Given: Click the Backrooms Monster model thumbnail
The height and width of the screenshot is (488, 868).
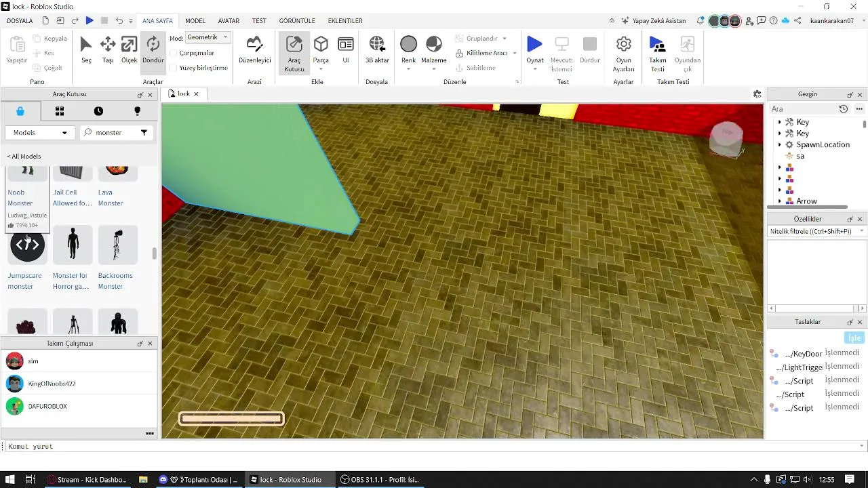Looking at the screenshot, I should [x=117, y=245].
